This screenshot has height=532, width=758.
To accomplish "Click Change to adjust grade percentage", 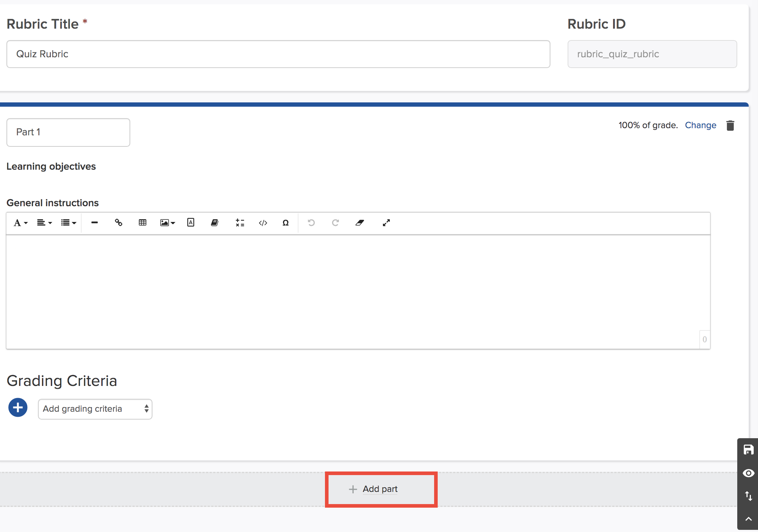I will click(700, 125).
